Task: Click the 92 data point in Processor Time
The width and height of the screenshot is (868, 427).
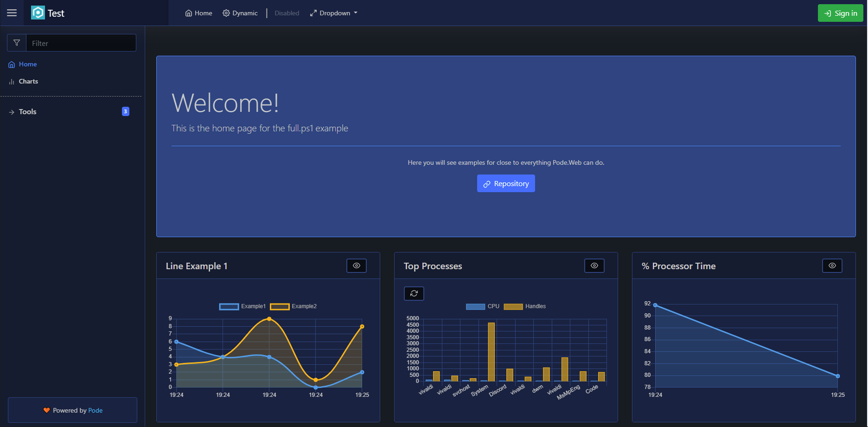Action: [x=655, y=305]
